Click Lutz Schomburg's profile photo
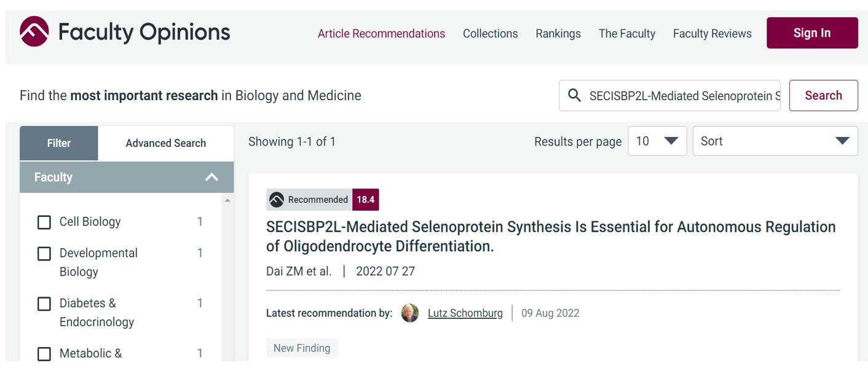This screenshot has height=371, width=868. click(410, 313)
